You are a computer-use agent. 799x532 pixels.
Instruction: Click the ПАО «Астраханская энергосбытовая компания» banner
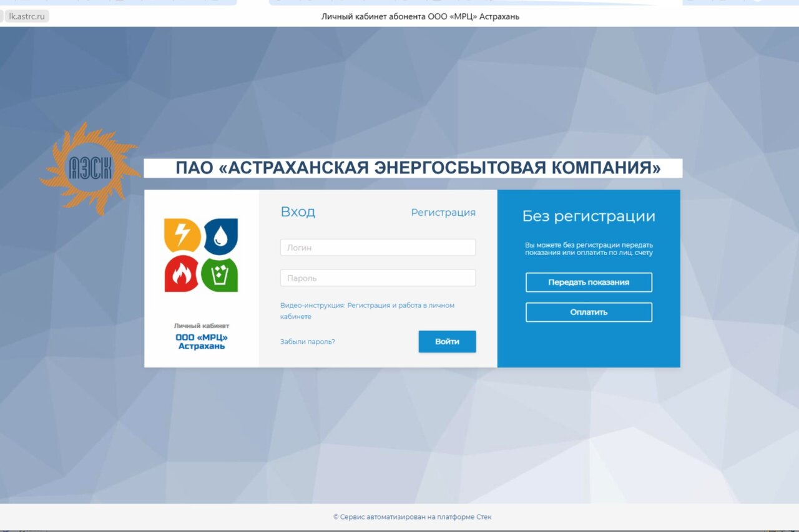(x=413, y=168)
